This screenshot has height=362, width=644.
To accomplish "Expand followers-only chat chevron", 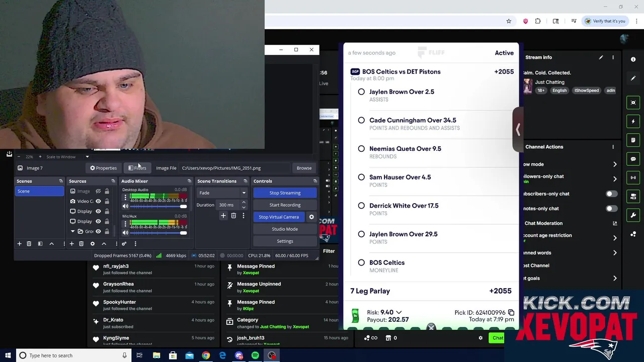I will pos(615,178).
